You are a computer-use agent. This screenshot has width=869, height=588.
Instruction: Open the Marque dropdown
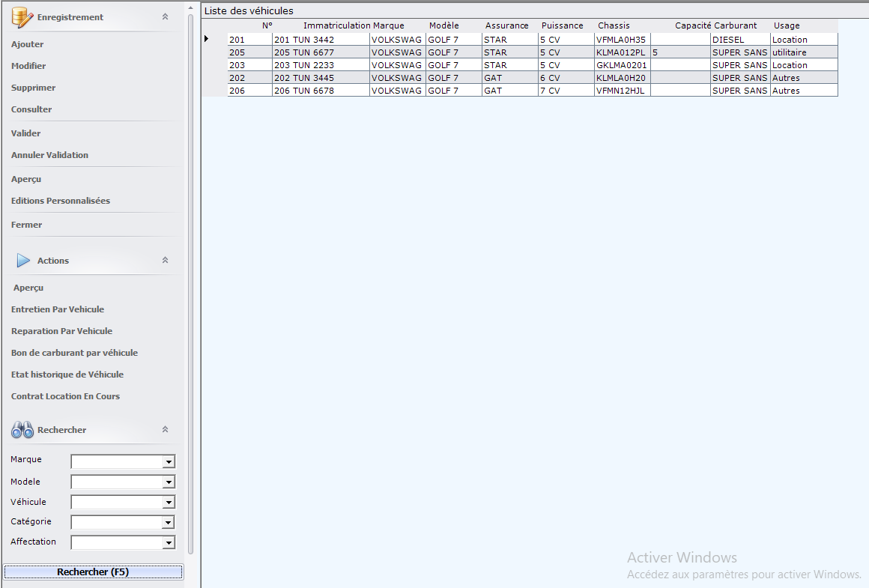pos(169,461)
